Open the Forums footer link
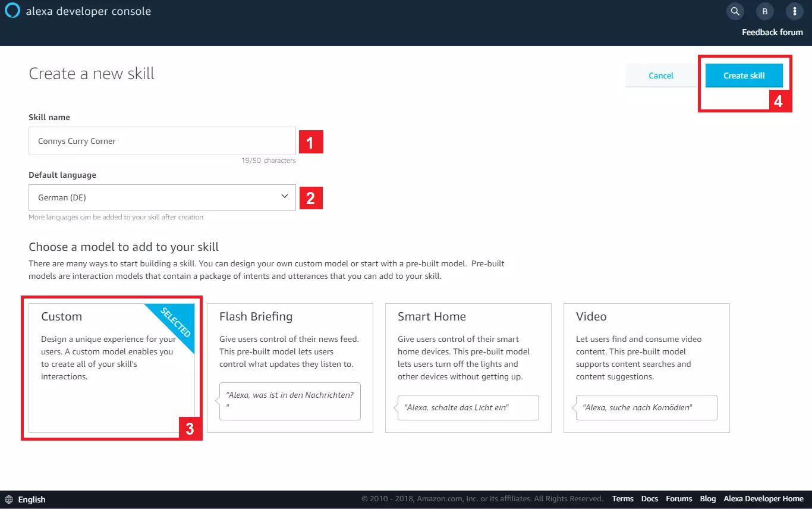 [679, 499]
